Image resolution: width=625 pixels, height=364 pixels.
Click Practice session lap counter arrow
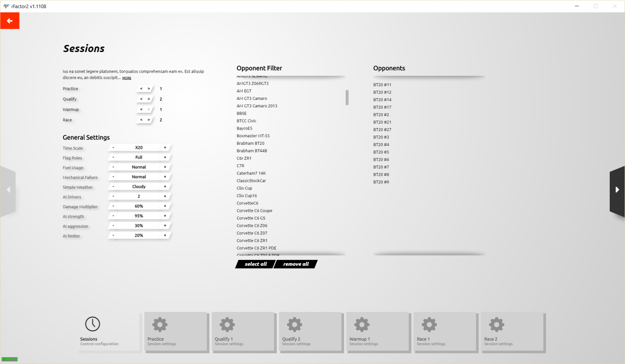click(149, 88)
